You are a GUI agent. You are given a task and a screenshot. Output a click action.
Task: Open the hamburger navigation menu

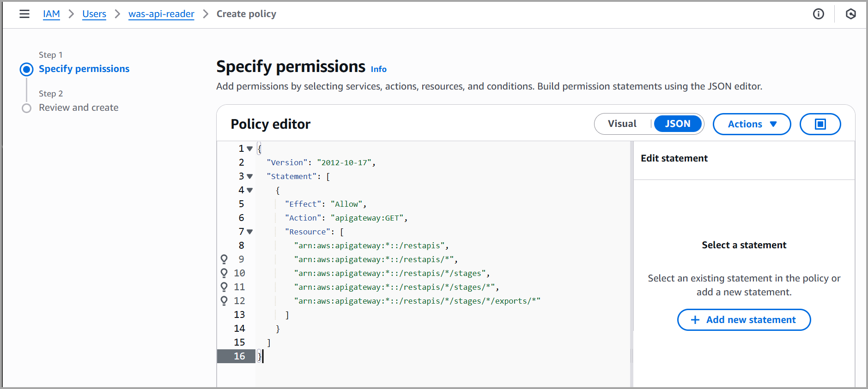coord(24,14)
